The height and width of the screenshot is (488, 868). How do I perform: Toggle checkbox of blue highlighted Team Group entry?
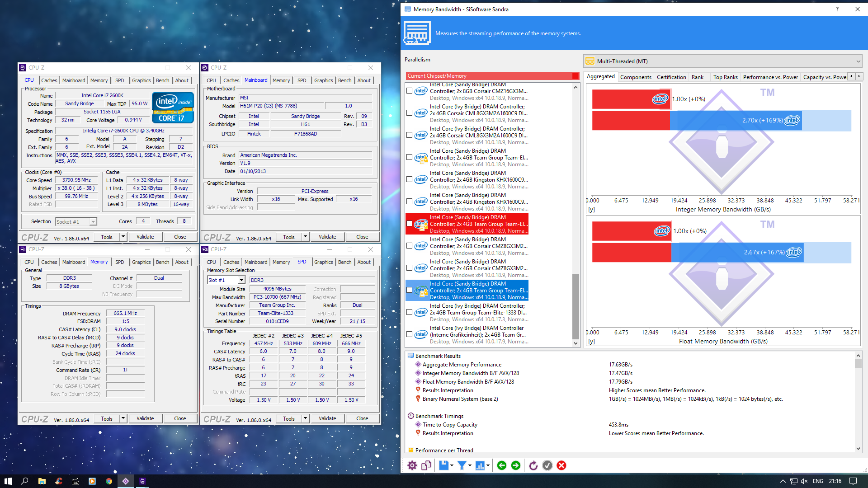pos(409,290)
